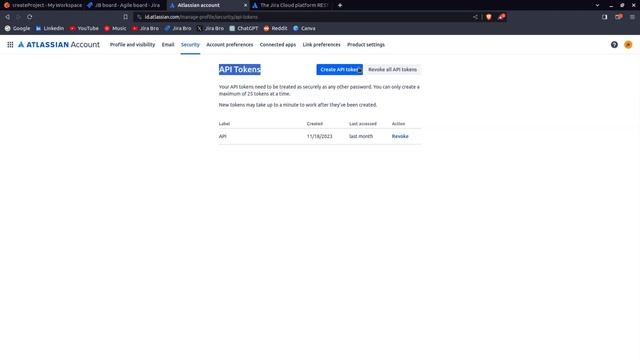
Task: Open a new browser tab
Action: (x=340, y=5)
